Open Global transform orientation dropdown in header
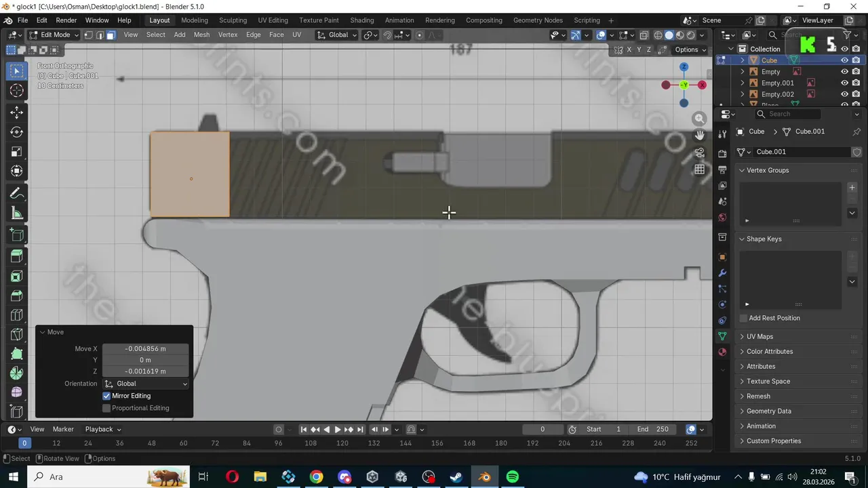The image size is (868, 488). (337, 35)
